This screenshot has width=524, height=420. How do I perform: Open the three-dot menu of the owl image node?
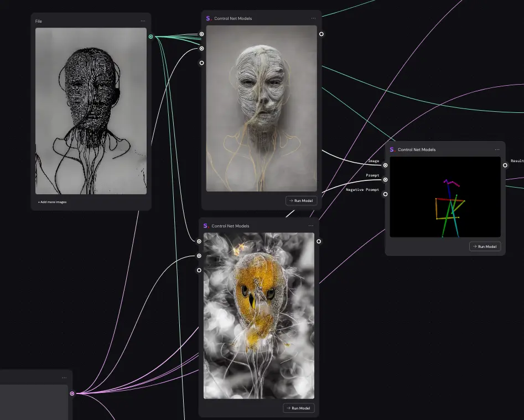point(310,226)
